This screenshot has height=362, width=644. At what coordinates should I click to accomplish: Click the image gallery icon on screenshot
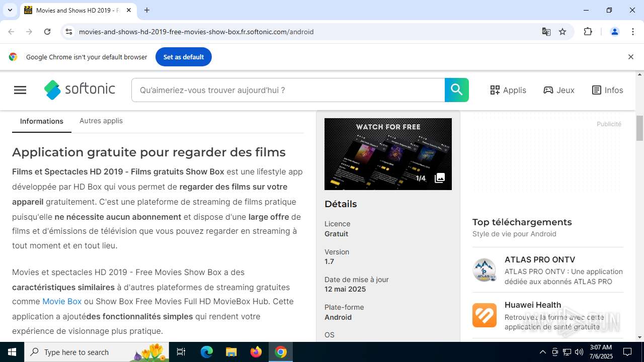(x=440, y=178)
